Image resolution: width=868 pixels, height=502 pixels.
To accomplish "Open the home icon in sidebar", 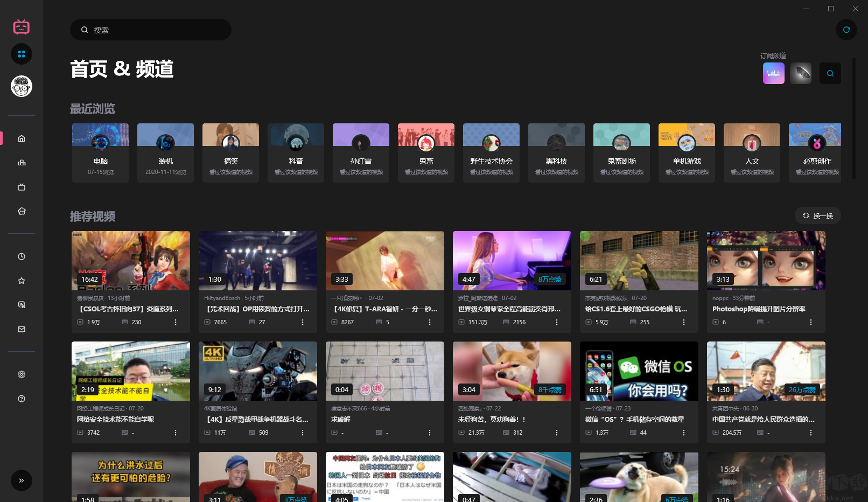I will coord(22,138).
